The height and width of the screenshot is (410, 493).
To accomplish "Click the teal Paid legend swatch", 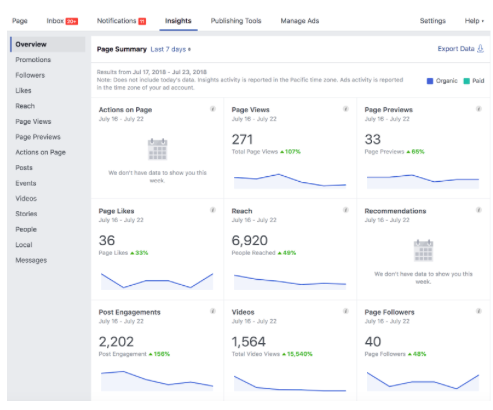I will tap(467, 81).
